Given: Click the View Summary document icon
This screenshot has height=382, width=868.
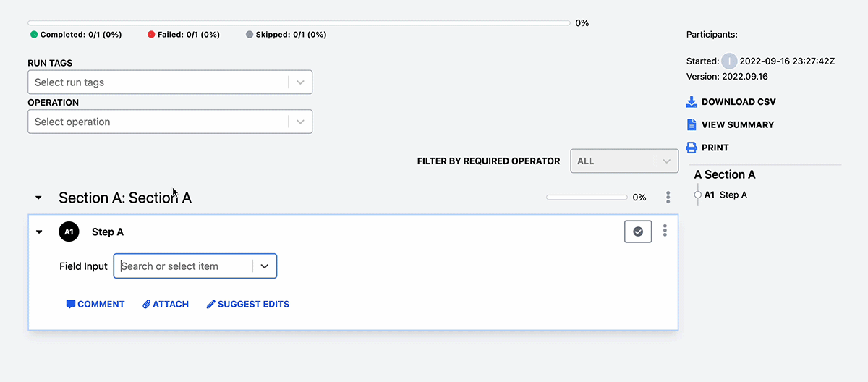Looking at the screenshot, I should [692, 124].
